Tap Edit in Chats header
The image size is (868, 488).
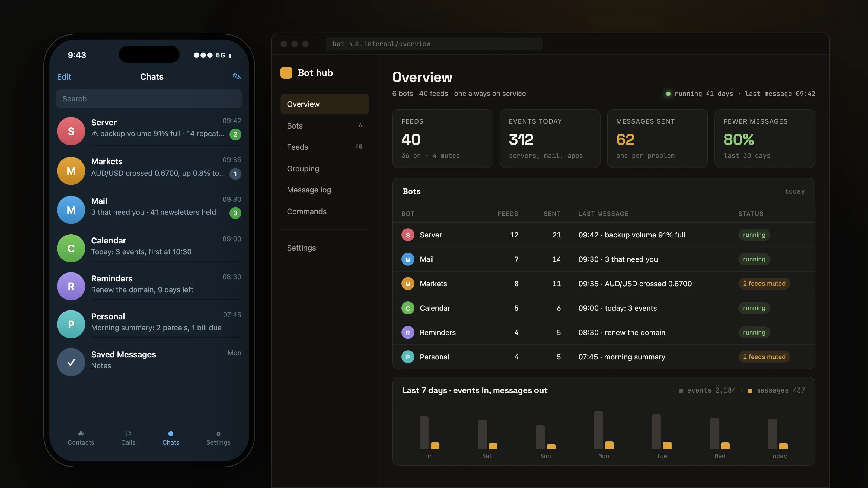[64, 77]
